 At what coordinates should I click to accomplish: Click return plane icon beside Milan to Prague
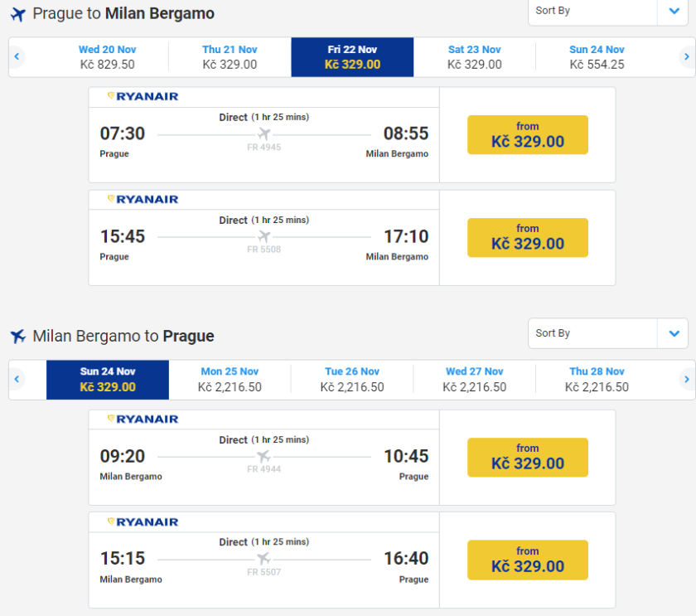[18, 337]
